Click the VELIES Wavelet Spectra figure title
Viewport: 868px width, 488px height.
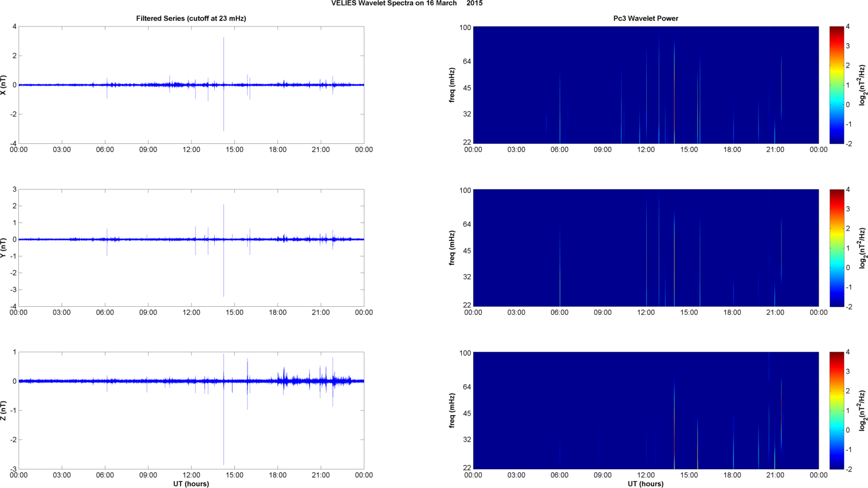(x=407, y=3)
